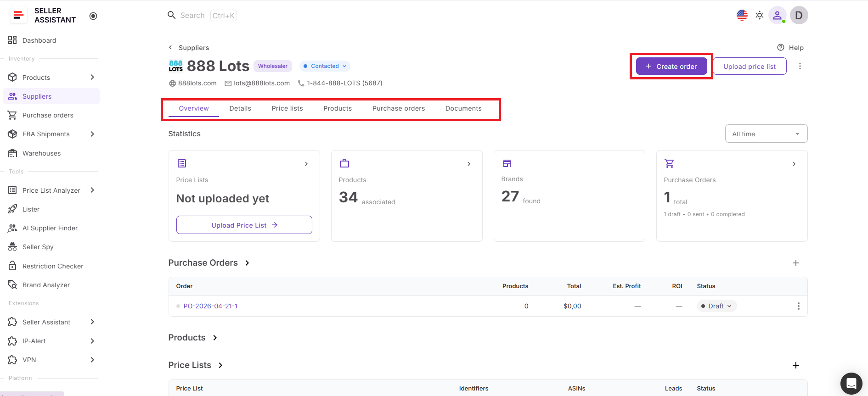Open the Purchase Orders statistics card arrow
Screen dimensions: 868x396
pos(794,164)
